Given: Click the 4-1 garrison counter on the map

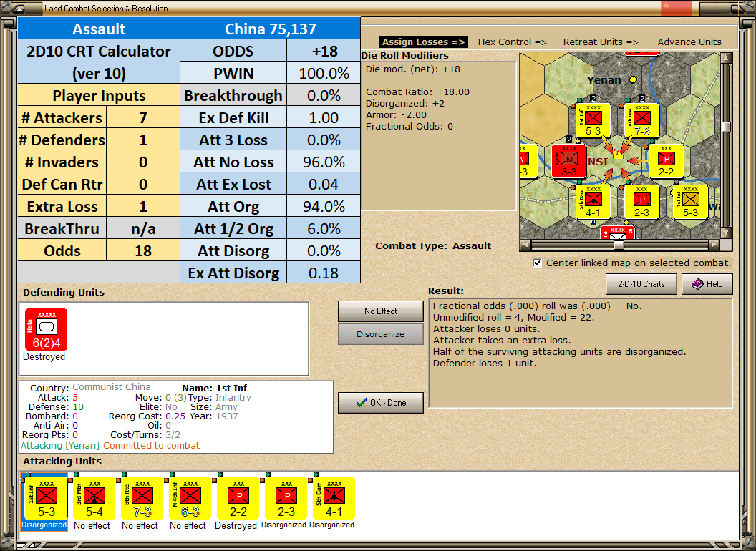Looking at the screenshot, I should [x=593, y=202].
